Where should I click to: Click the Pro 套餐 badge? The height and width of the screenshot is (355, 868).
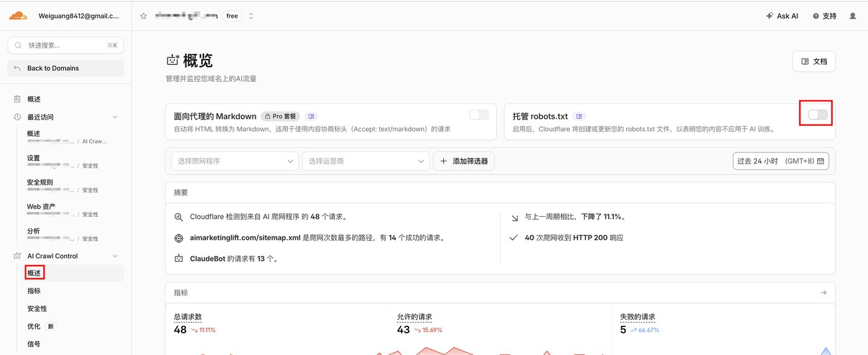tap(280, 116)
